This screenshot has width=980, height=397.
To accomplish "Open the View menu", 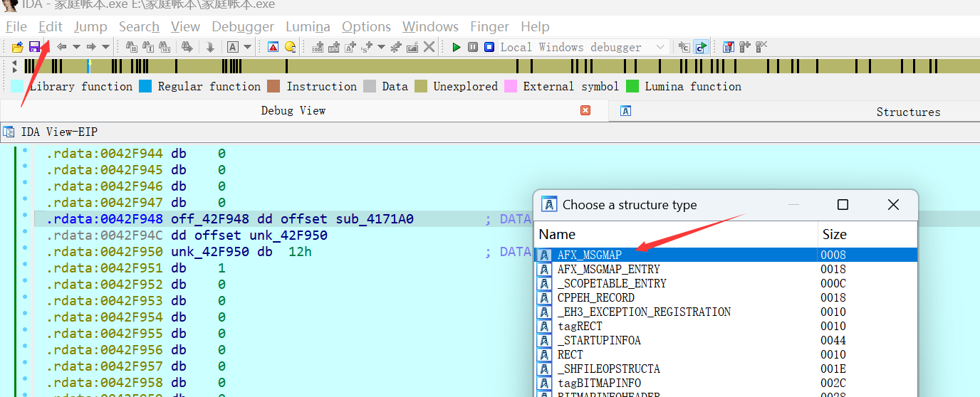I will (x=185, y=26).
